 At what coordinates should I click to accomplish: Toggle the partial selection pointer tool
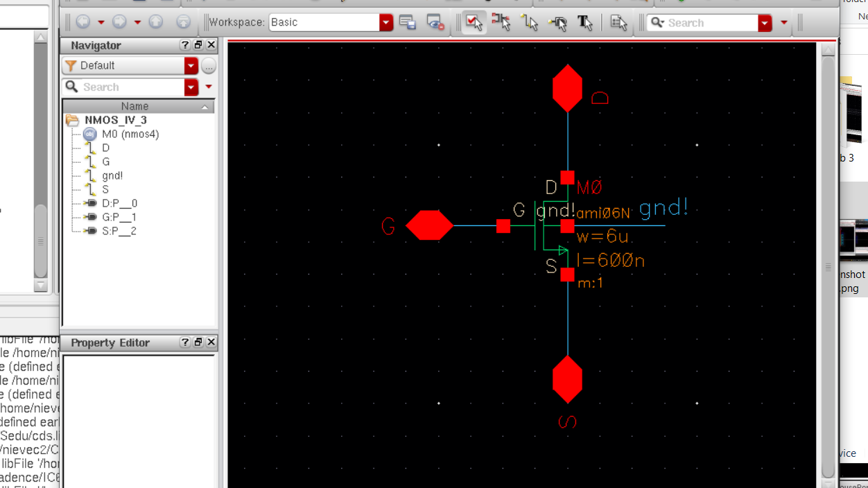[501, 22]
